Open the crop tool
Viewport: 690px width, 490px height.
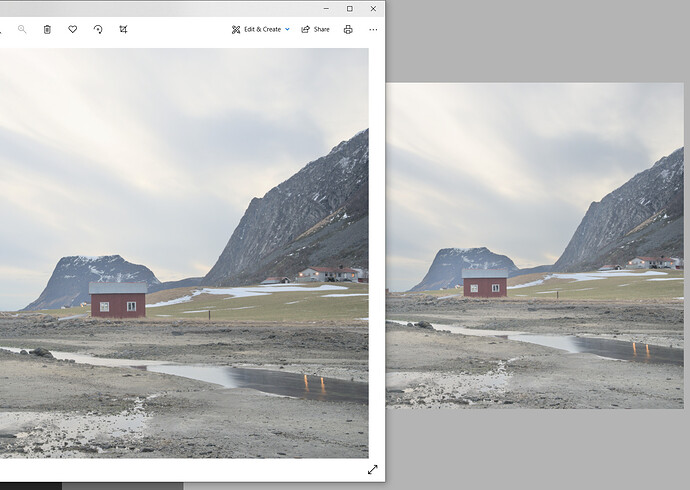[x=123, y=30]
